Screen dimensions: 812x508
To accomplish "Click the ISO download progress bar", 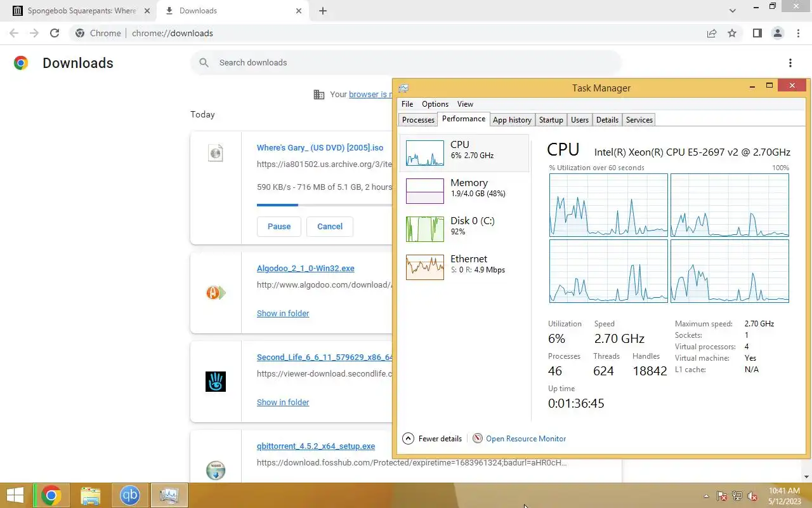I will click(324, 205).
